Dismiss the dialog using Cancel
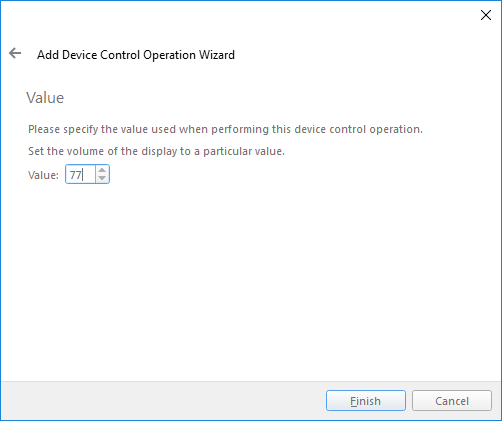The image size is (502, 421). click(452, 401)
